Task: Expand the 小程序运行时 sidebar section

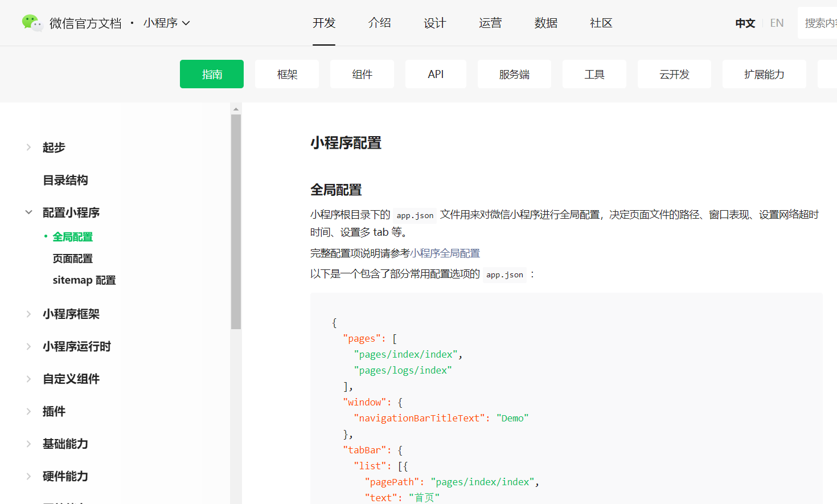Action: point(28,346)
